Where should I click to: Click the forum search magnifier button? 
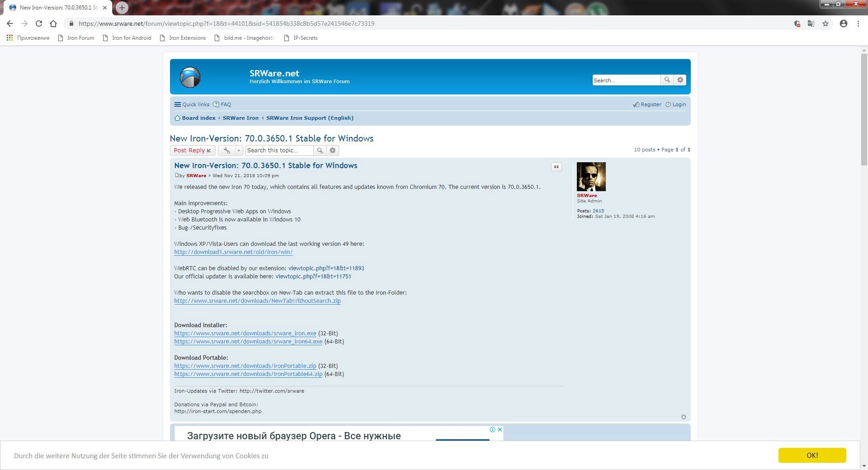(x=667, y=80)
